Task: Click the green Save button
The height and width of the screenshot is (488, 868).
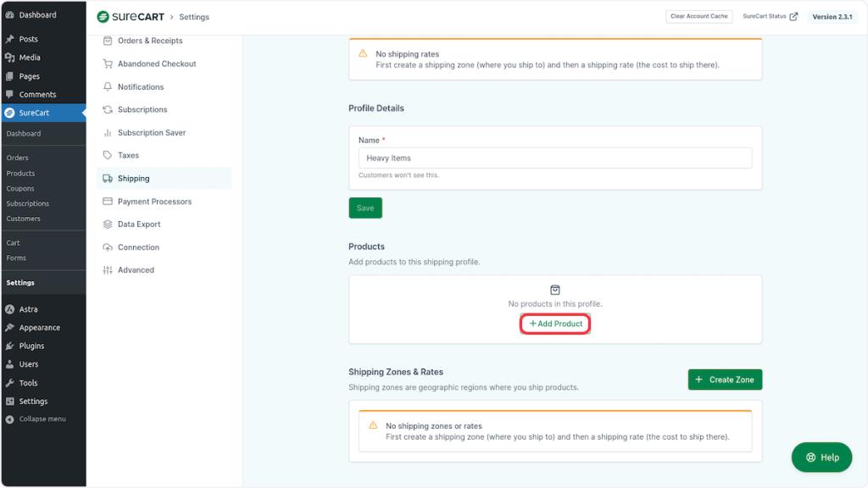Action: [365, 208]
